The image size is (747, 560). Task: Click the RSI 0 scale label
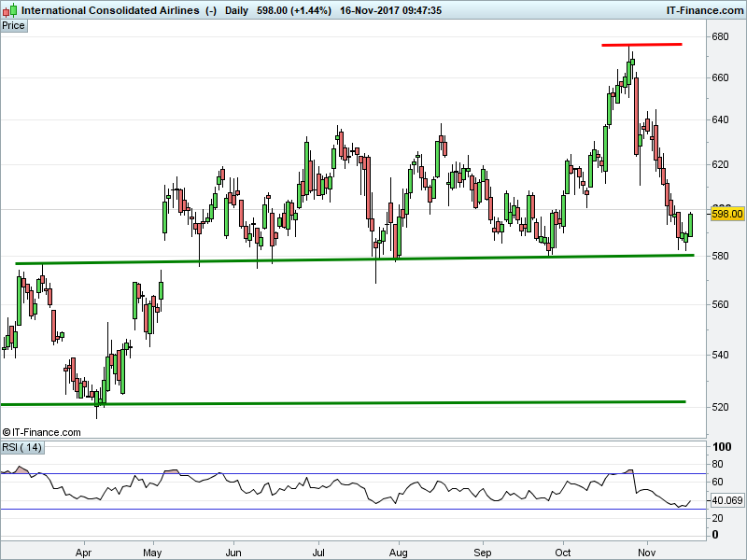coord(715,535)
